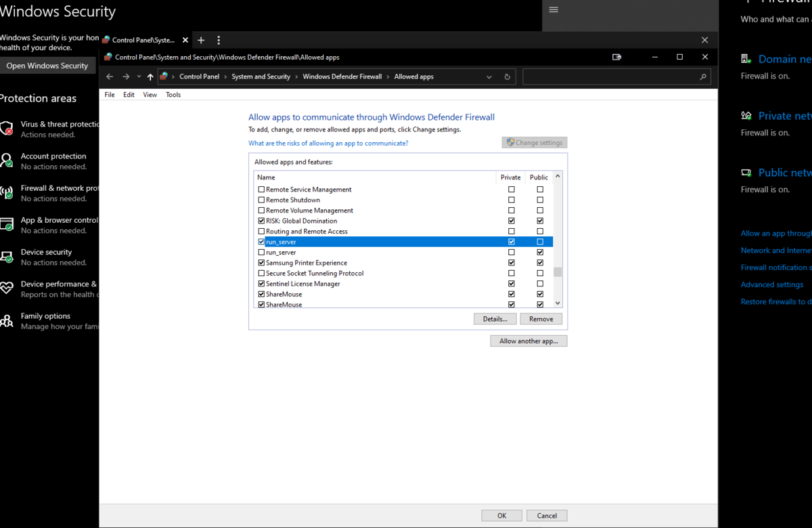Click the Public network icon

[746, 173]
